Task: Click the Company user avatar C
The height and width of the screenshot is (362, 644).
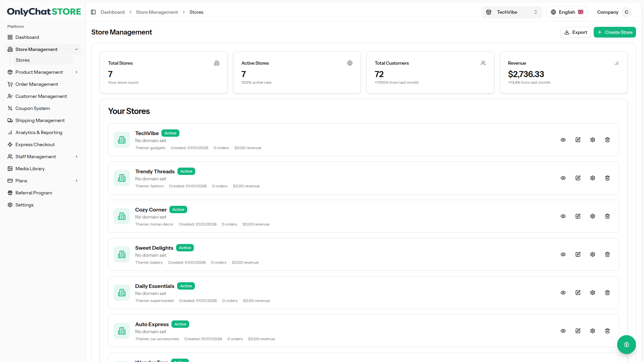Action: pos(626,12)
